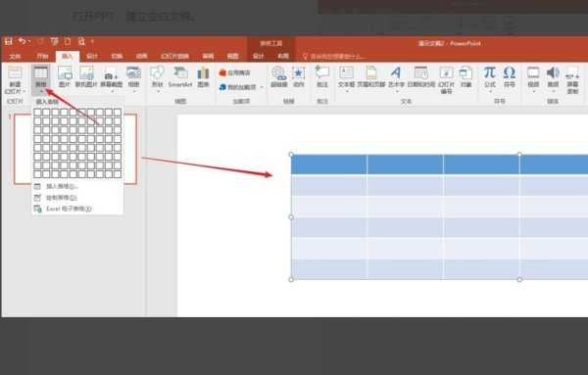The width and height of the screenshot is (588, 375).
Task: Choose Draw Table (绘制表格) menu entry
Action: click(77, 198)
